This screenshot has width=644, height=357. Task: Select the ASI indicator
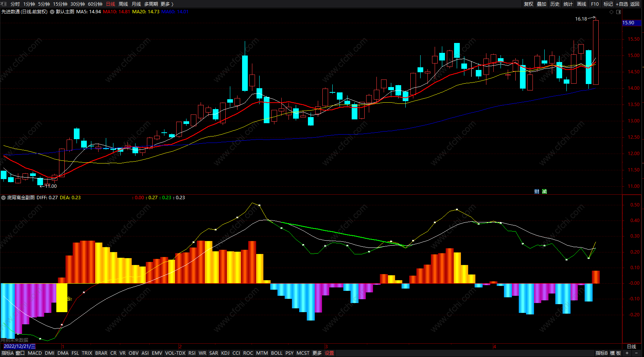point(145,353)
